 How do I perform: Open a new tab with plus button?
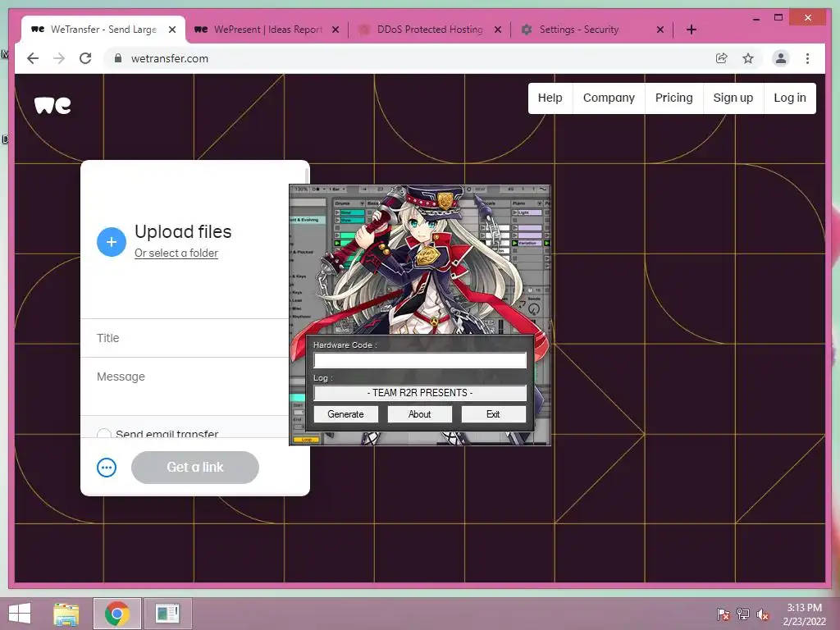pyautogui.click(x=691, y=30)
